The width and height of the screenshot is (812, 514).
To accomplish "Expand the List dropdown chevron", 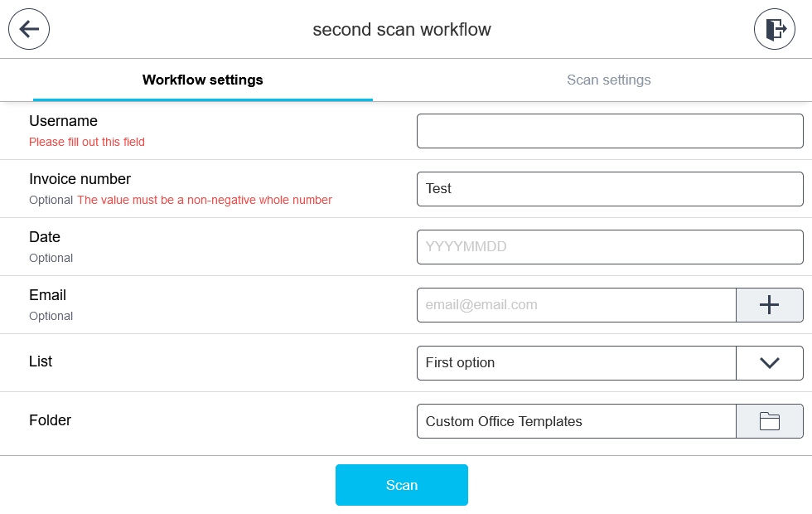I will click(769, 363).
